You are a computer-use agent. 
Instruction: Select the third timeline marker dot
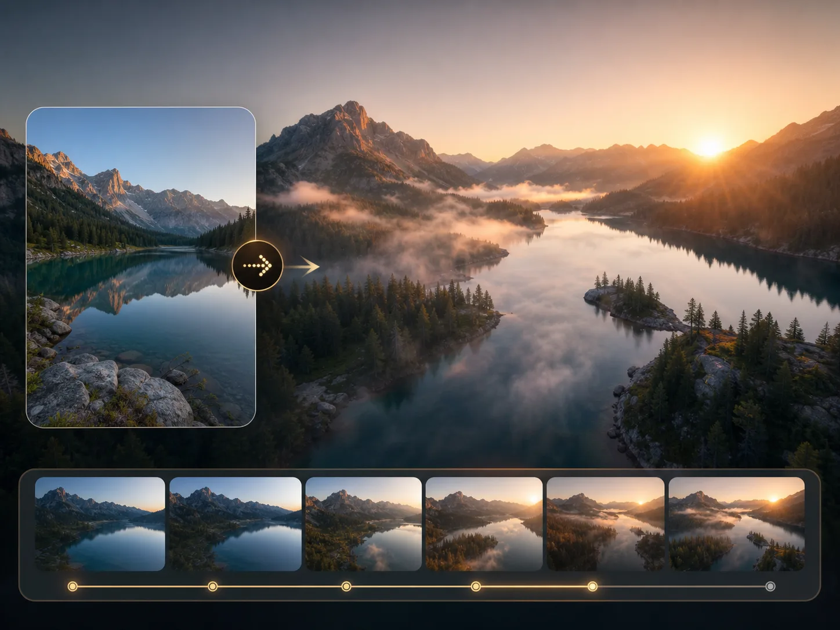pos(346,586)
